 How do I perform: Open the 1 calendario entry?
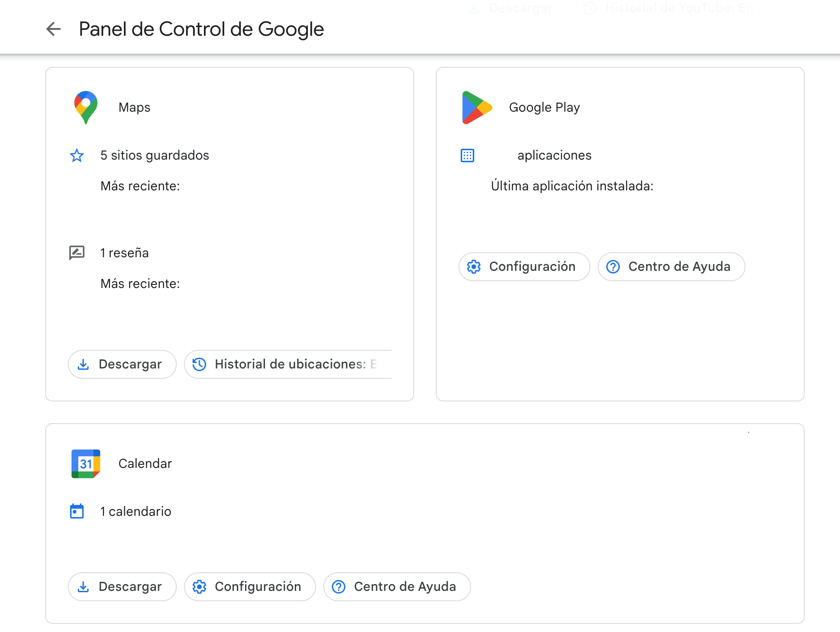pos(136,511)
